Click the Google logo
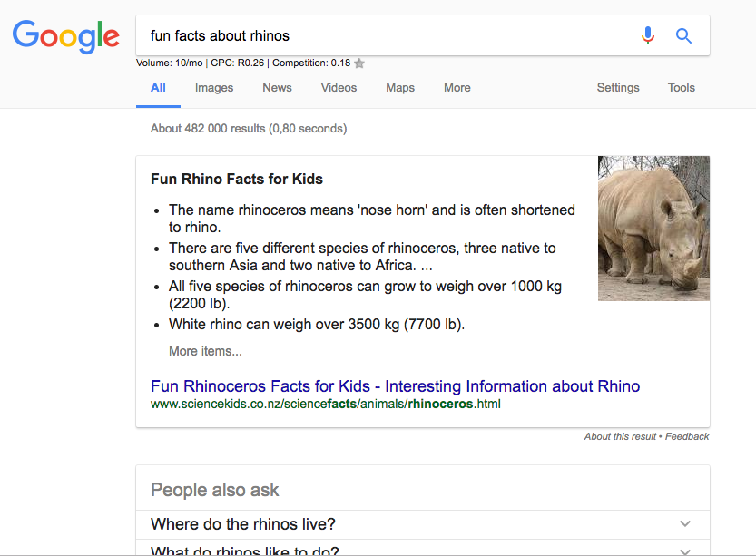 (x=66, y=36)
